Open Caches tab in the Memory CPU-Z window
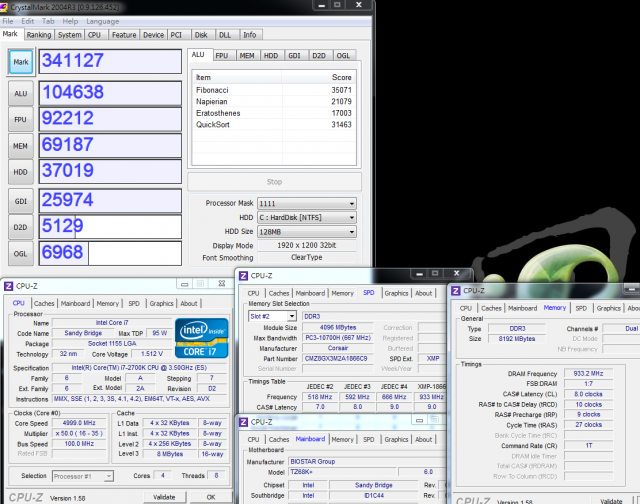Viewport: 640px width, 504px height. click(x=491, y=309)
